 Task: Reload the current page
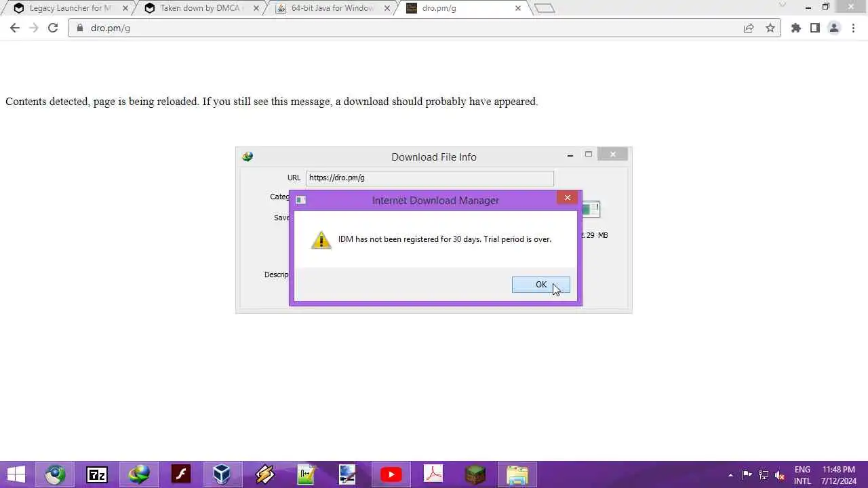pos(53,28)
